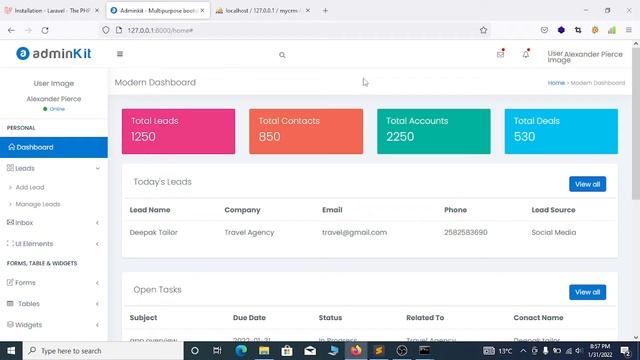Open Sublime Text from the taskbar

[379, 351]
